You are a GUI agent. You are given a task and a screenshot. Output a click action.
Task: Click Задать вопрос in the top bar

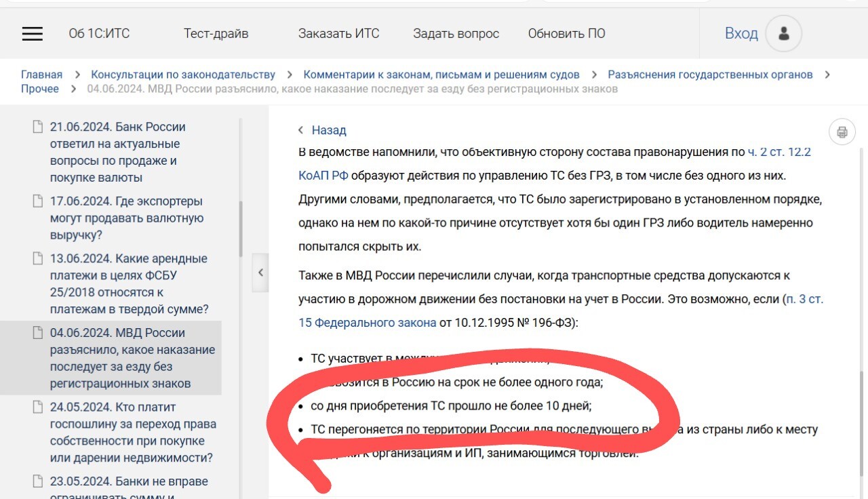(456, 34)
